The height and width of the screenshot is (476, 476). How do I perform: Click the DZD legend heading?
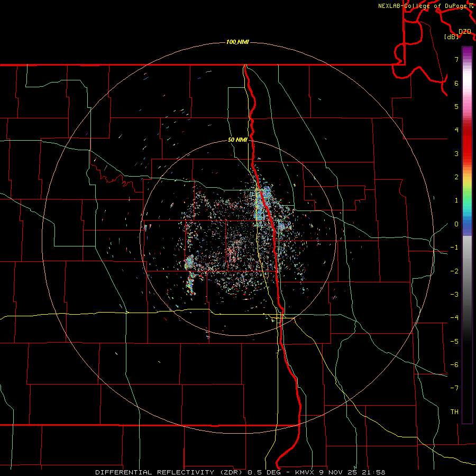click(x=465, y=32)
